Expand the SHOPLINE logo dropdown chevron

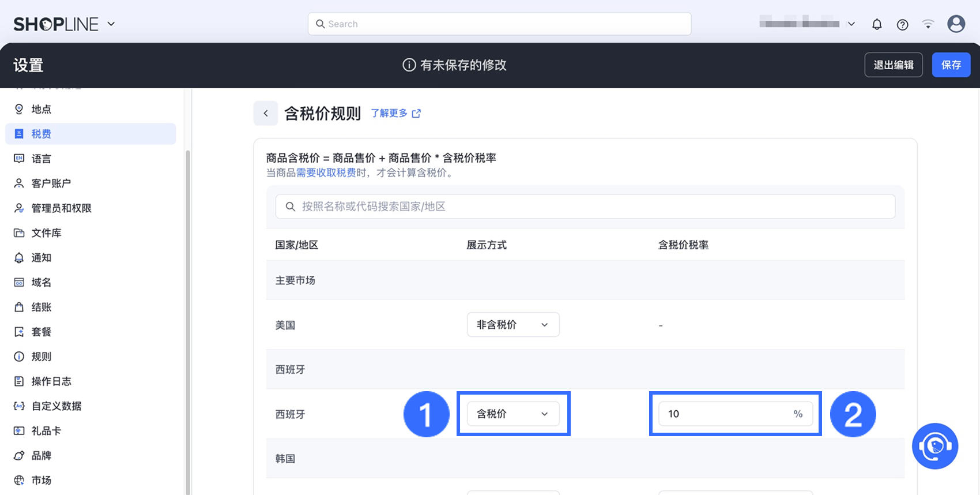point(111,24)
